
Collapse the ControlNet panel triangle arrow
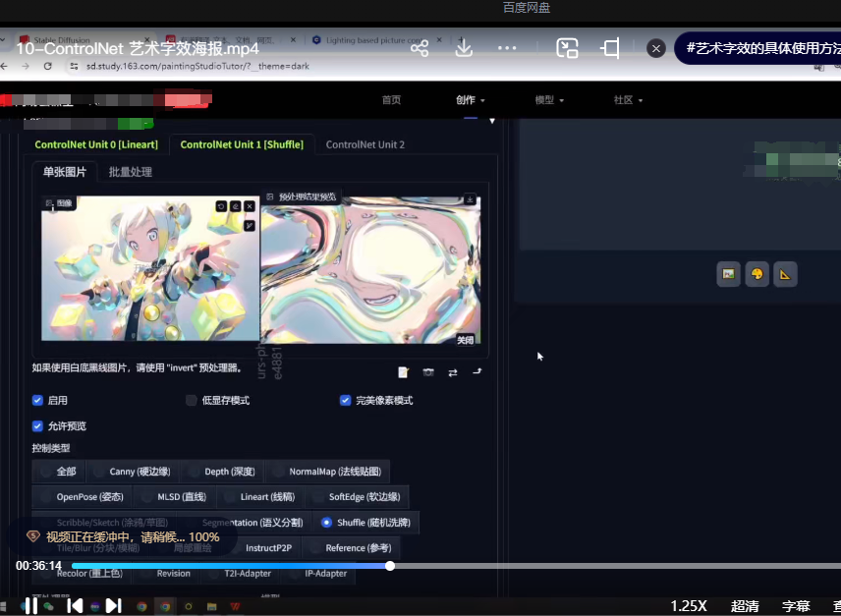[x=492, y=121]
